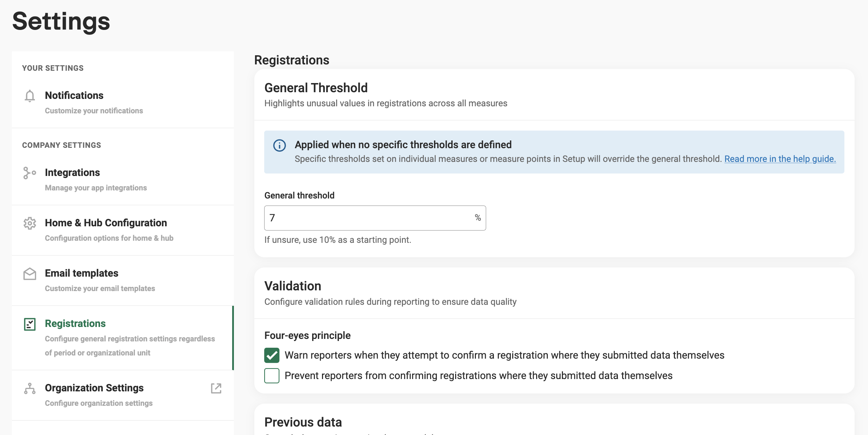This screenshot has width=868, height=435.
Task: Click the Integrations branch icon
Action: pyautogui.click(x=30, y=173)
